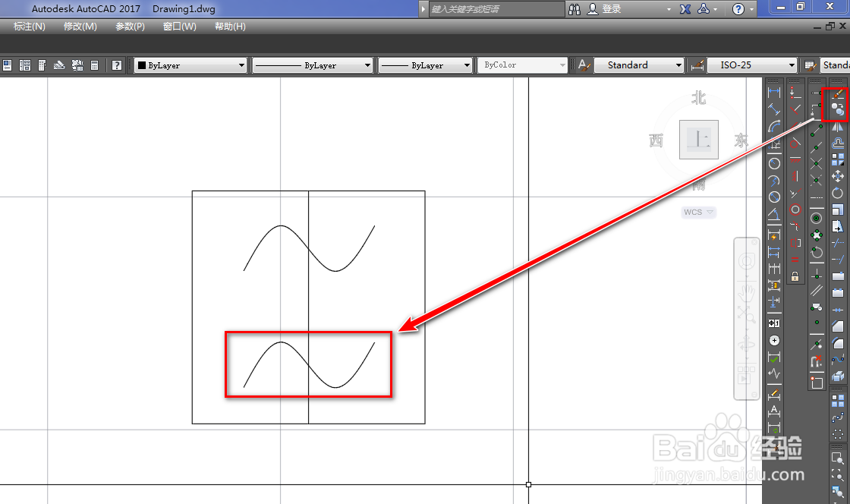The image size is (850, 504).
Task: Open the 标注(N) menu
Action: 30,26
